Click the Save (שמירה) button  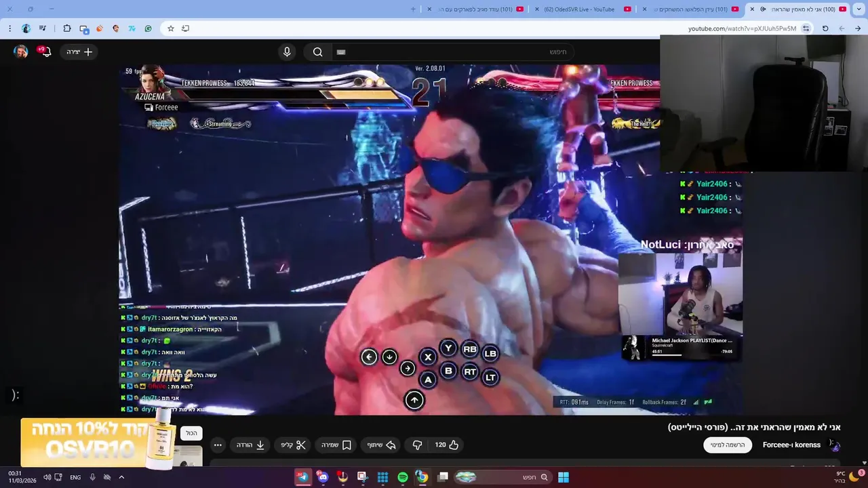pos(336,445)
